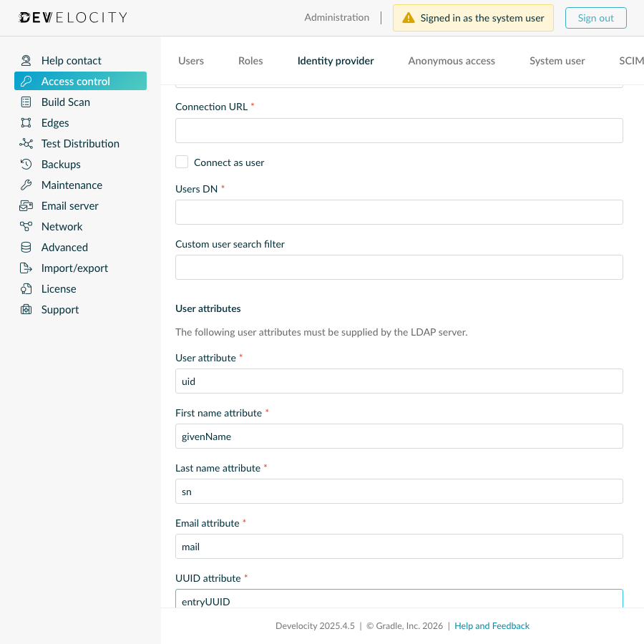Click inside the Connection URL field
The height and width of the screenshot is (644, 644).
pos(399,130)
